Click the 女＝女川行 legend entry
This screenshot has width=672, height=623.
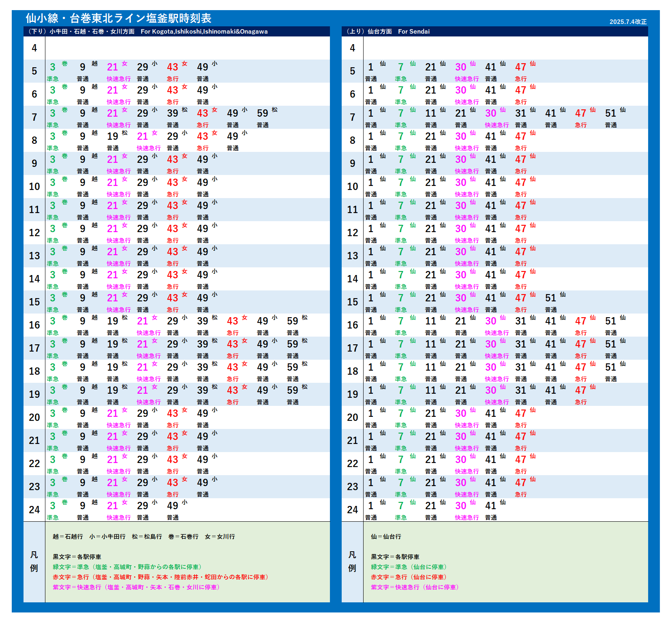pyautogui.click(x=220, y=537)
